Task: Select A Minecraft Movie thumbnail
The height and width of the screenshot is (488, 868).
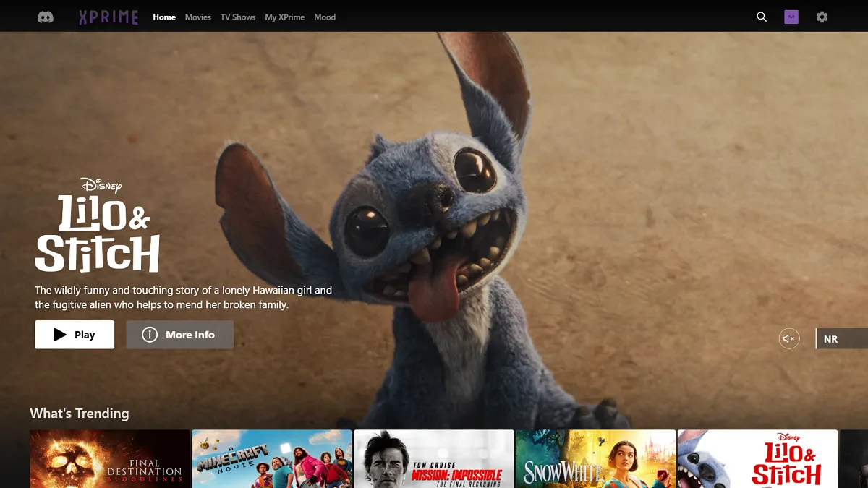Action: click(x=271, y=459)
